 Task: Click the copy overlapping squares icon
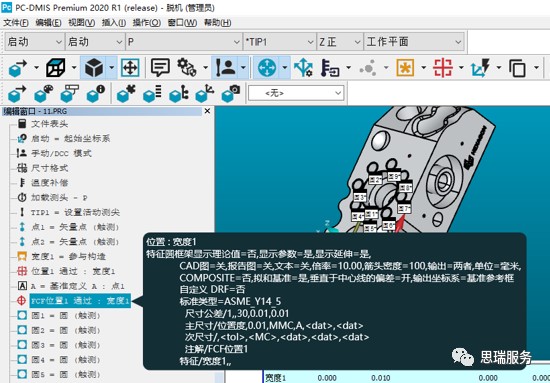pos(517,67)
